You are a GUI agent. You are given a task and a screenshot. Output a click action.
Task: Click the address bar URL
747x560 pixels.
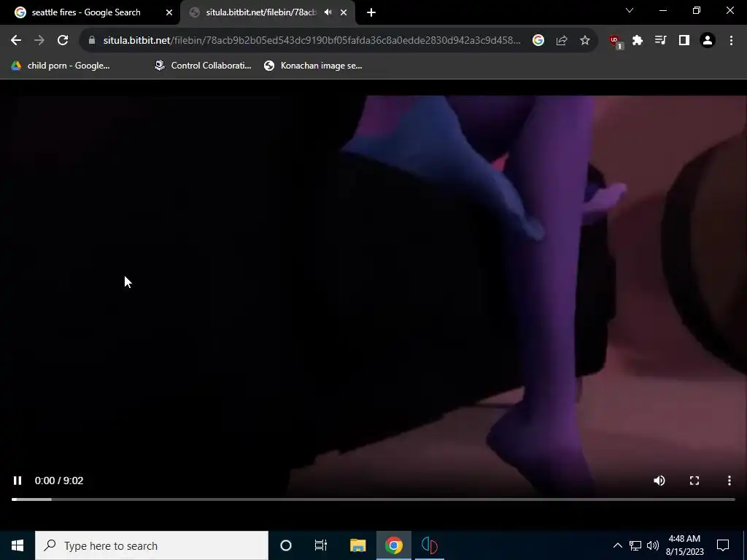coord(311,41)
